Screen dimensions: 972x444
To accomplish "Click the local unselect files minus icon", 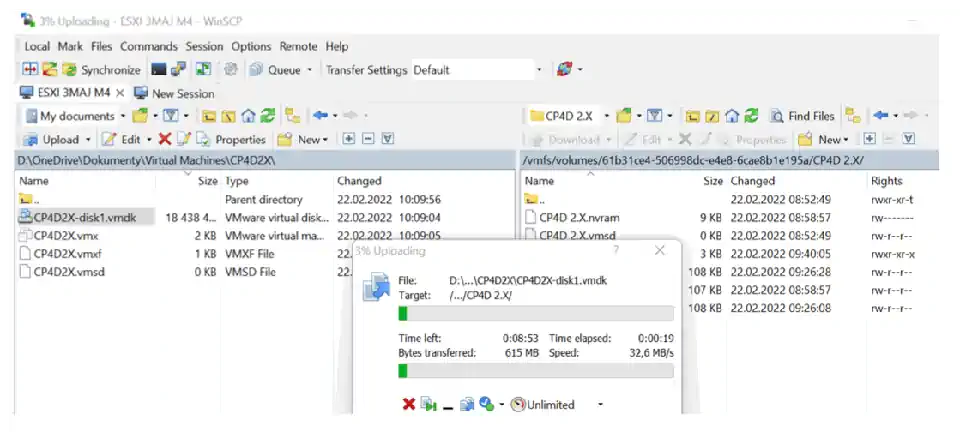I will [368, 139].
